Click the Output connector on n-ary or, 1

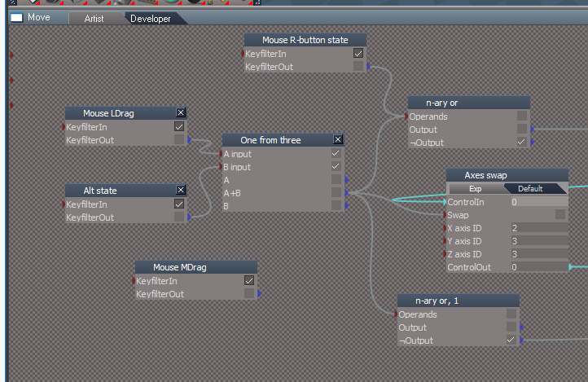click(521, 327)
